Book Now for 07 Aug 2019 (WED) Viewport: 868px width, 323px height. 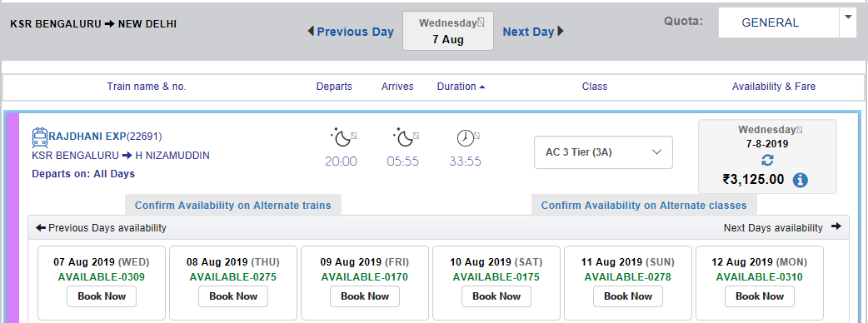tap(102, 296)
